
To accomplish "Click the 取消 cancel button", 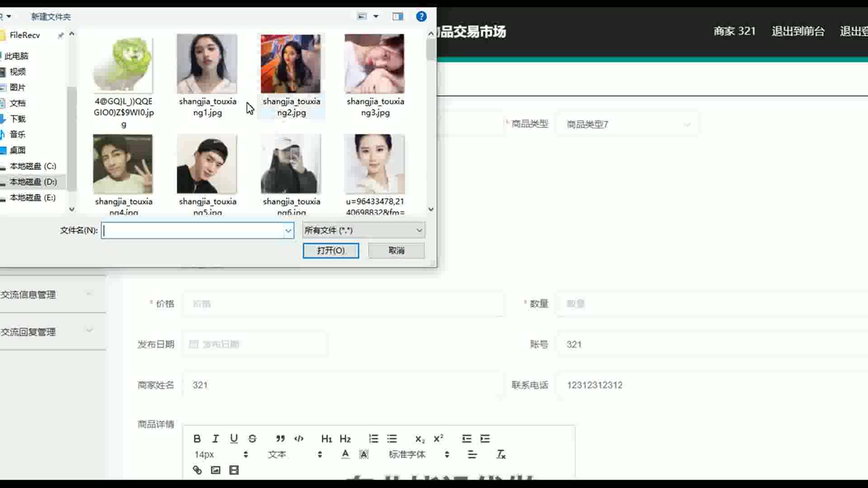I will [x=396, y=250].
